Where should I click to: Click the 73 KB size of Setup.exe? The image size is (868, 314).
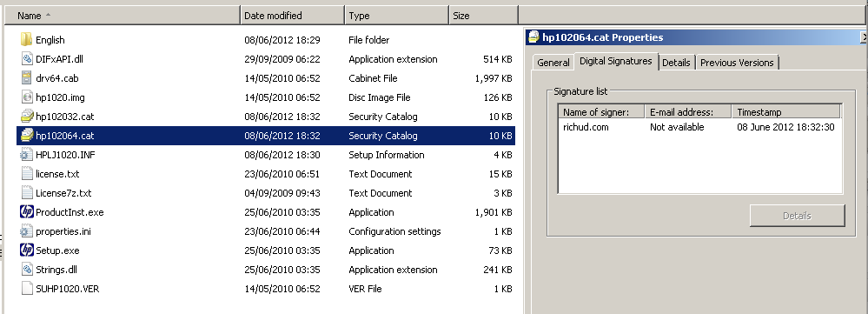(x=500, y=251)
